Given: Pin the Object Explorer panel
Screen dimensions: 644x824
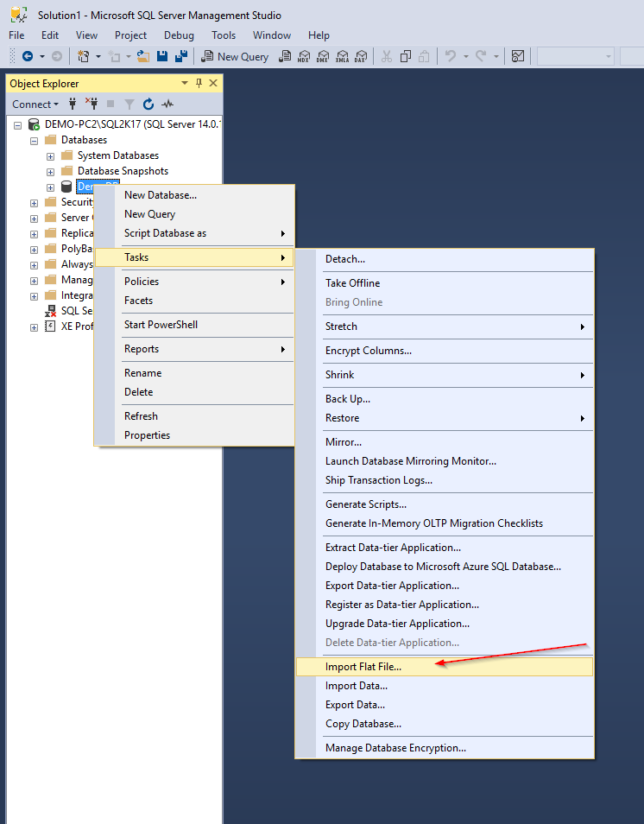Looking at the screenshot, I should [199, 83].
